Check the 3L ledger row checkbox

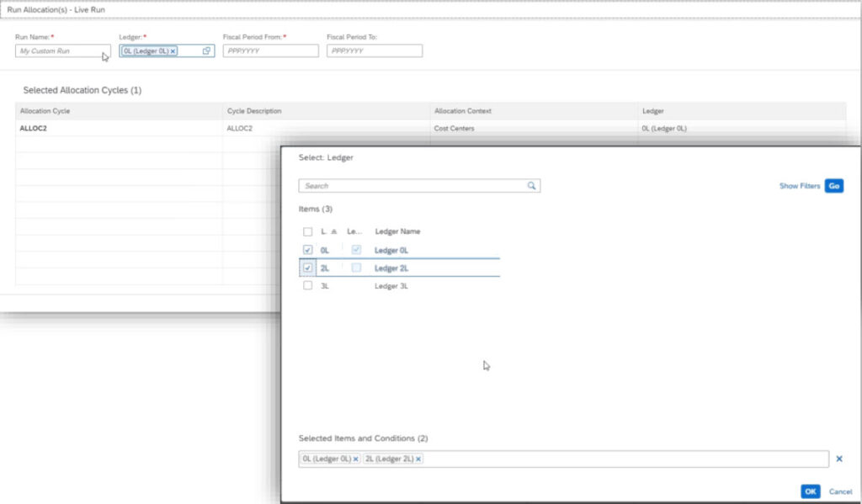[x=307, y=286]
